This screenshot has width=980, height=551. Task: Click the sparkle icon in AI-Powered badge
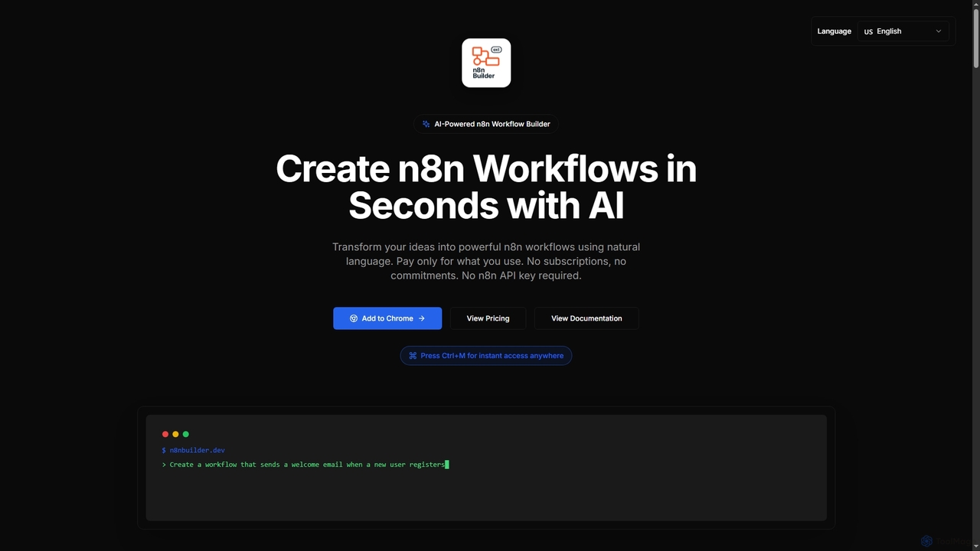pyautogui.click(x=426, y=124)
